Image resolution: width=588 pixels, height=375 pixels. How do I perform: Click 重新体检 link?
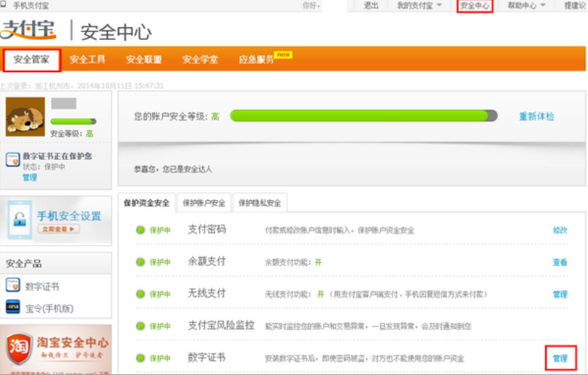(x=537, y=116)
